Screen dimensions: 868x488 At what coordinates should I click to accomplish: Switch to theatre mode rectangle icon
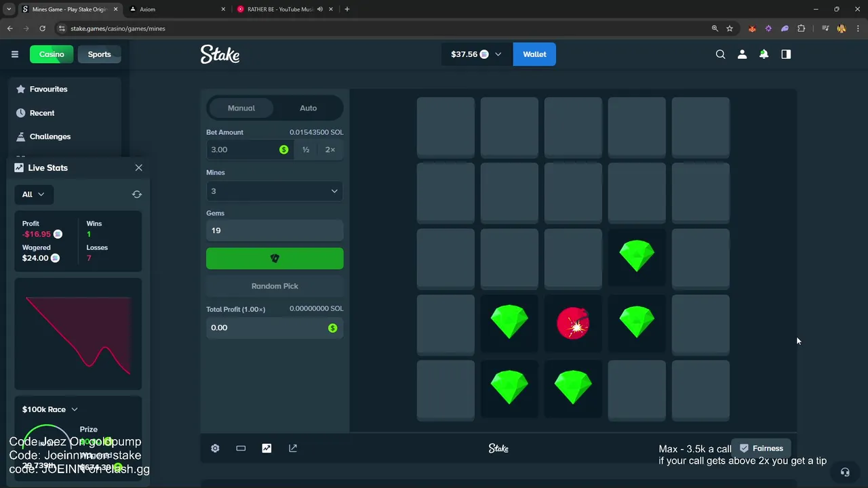coord(241,448)
